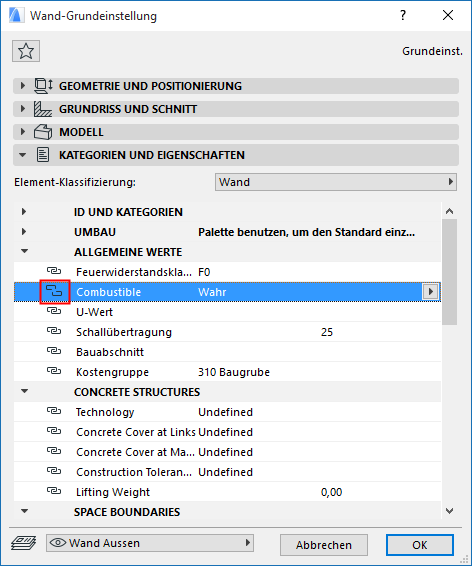Click the Umbau text 'Palette benutzen...'
The image size is (472, 566).
point(306,232)
